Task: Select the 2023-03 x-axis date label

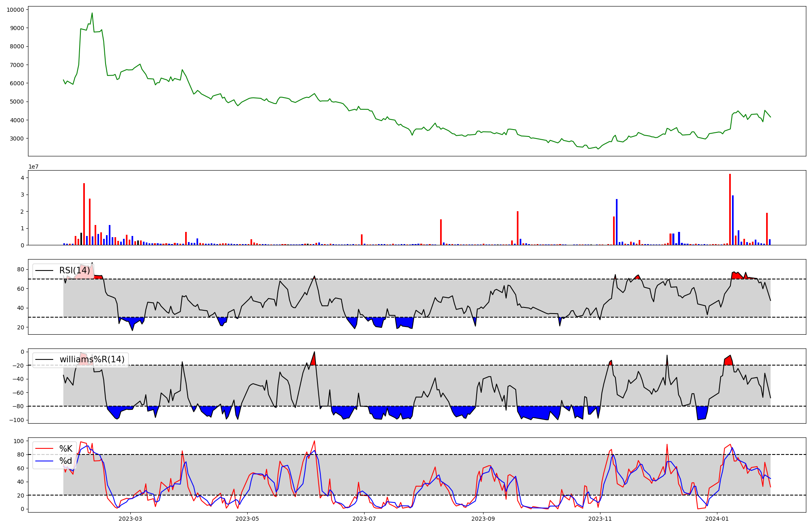Action: [131, 519]
